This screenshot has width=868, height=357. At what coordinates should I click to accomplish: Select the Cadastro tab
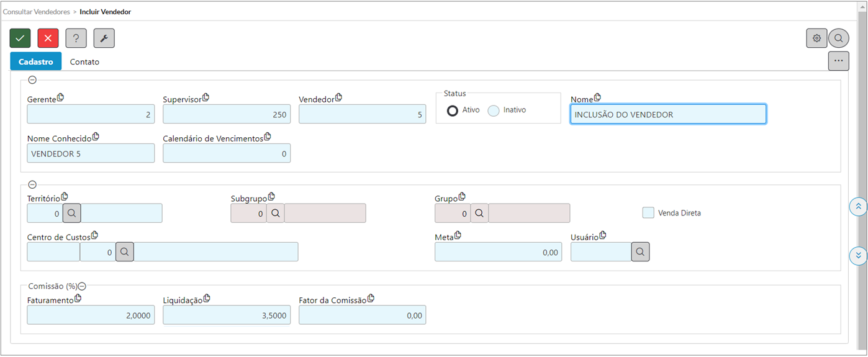pos(36,61)
